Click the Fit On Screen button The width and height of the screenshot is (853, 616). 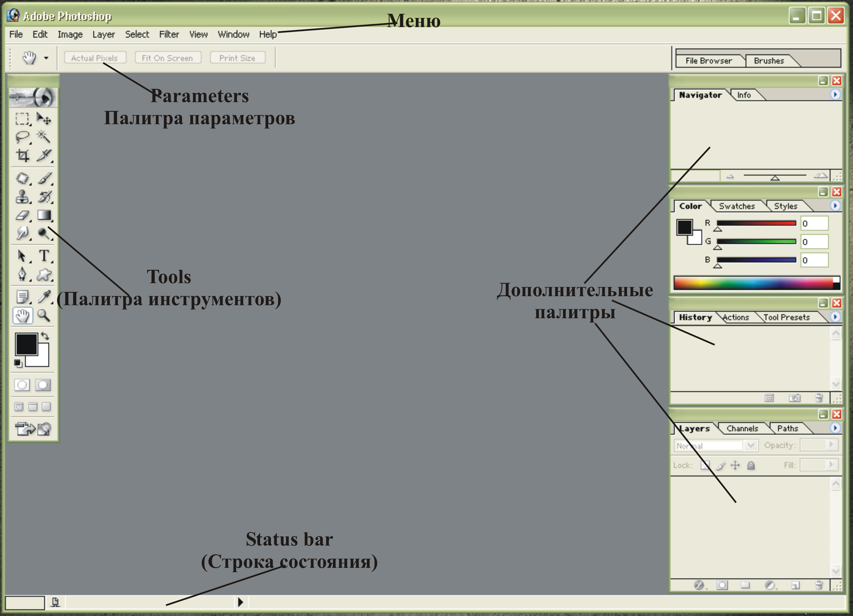pos(168,58)
